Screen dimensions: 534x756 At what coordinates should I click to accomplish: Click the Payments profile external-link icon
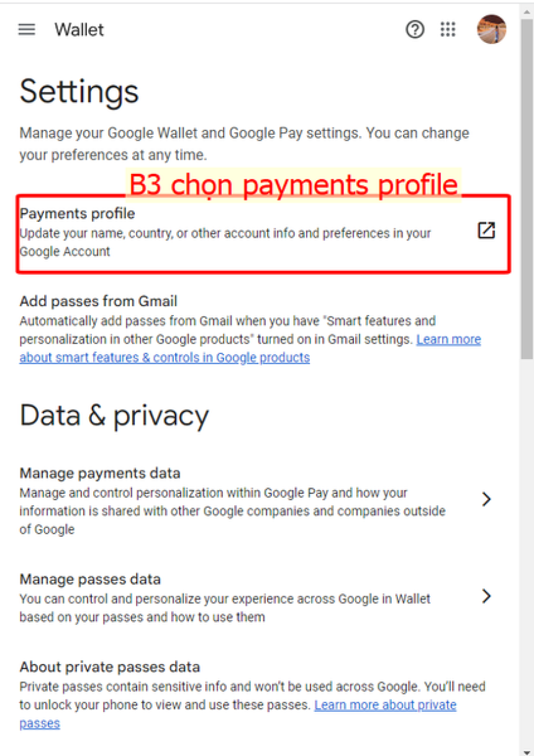tap(486, 230)
